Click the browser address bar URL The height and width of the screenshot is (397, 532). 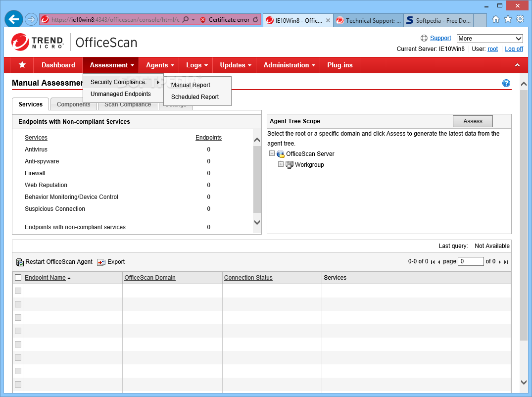115,20
